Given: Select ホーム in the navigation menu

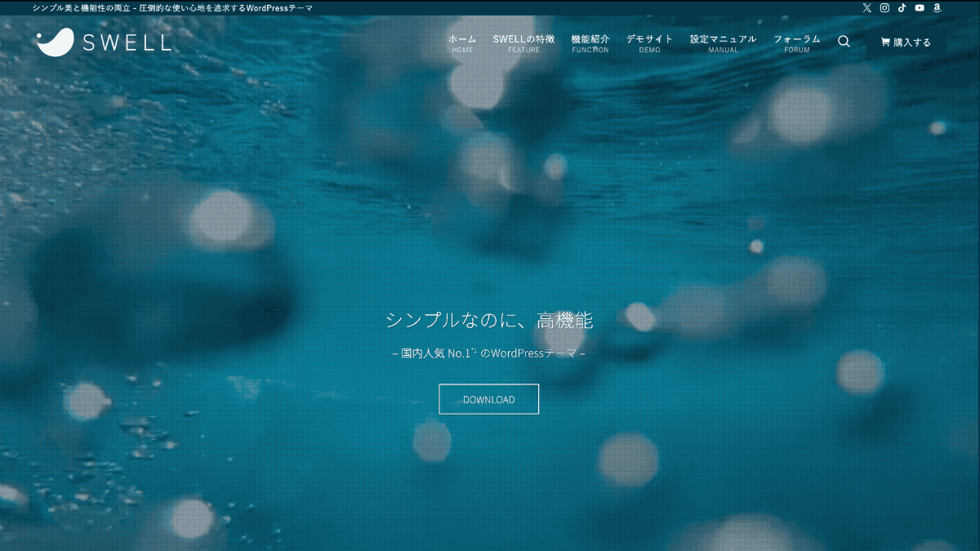Looking at the screenshot, I should [462, 42].
